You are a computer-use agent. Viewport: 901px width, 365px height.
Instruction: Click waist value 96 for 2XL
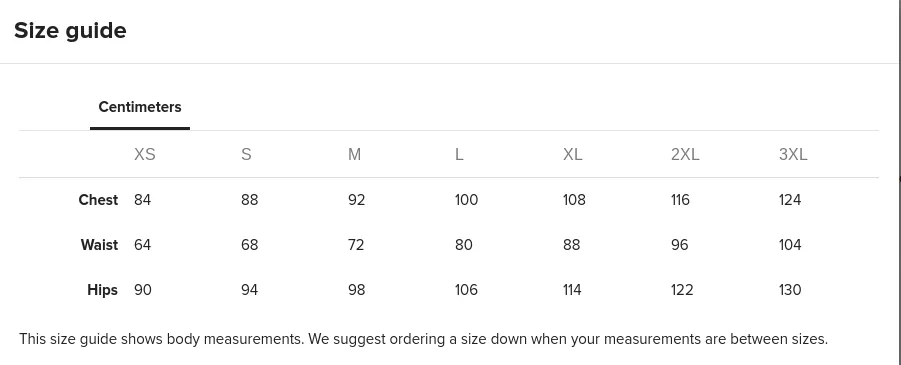click(679, 245)
